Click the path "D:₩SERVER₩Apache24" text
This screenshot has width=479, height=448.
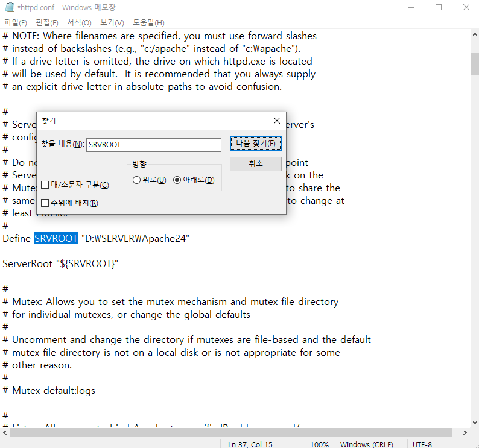135,238
